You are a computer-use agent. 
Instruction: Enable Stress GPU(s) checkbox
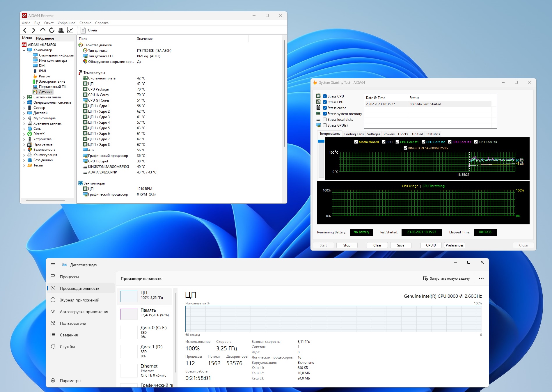[x=325, y=125]
